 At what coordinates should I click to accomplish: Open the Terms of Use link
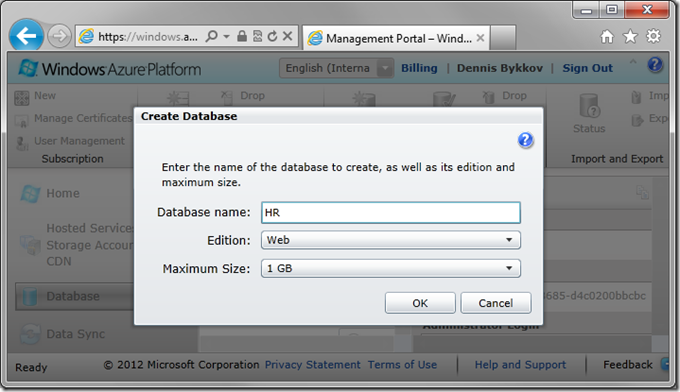pyautogui.click(x=402, y=365)
